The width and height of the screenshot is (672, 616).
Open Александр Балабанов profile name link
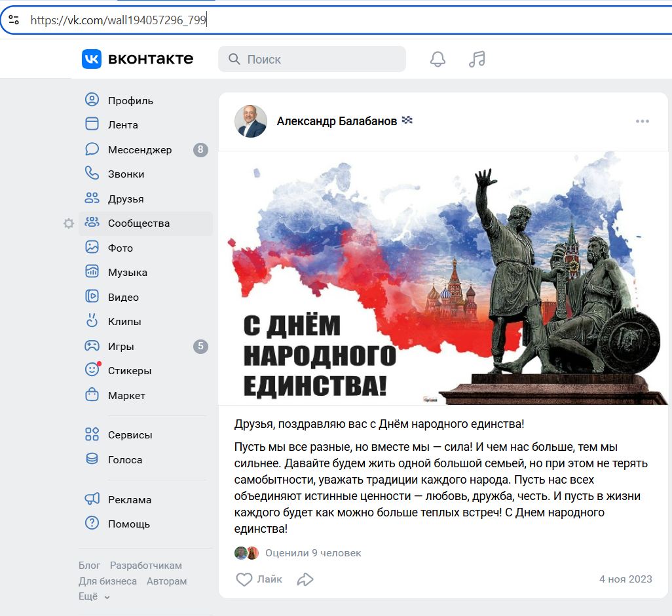click(337, 121)
